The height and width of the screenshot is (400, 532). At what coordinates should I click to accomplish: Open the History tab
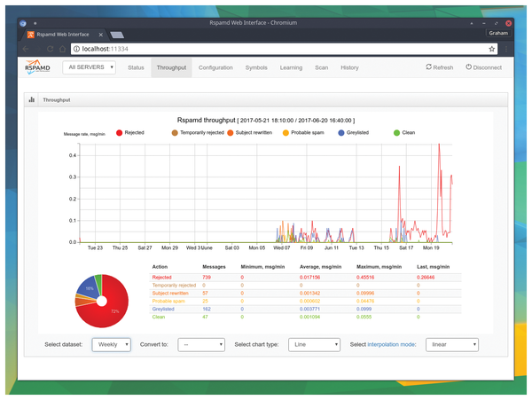pos(349,67)
